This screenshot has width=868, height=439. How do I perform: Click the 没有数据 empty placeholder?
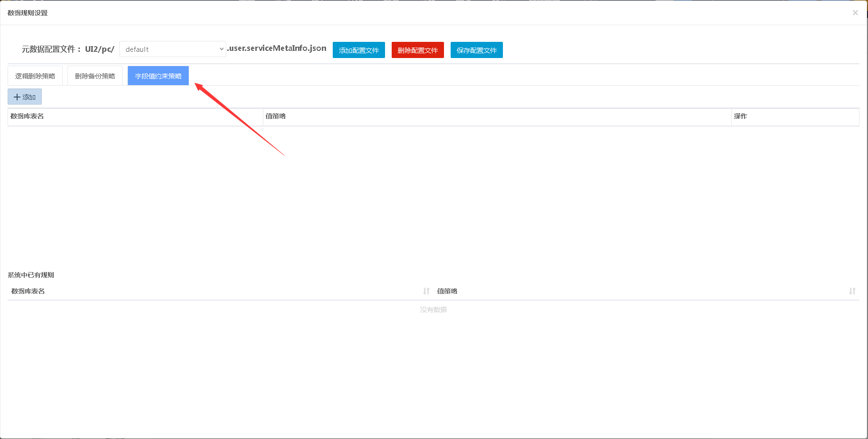point(433,310)
